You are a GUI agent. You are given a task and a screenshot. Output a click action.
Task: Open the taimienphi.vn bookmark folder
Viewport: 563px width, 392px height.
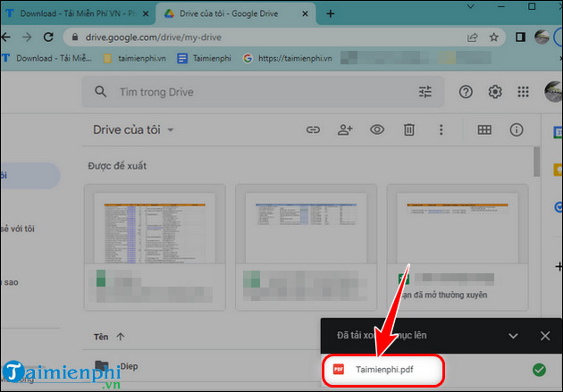(x=135, y=58)
